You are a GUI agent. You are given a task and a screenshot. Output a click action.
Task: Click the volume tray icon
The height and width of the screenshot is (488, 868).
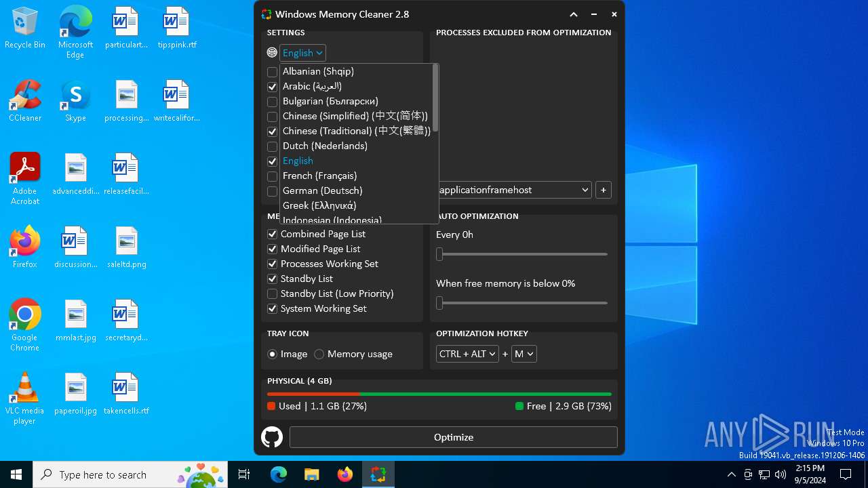tap(781, 474)
